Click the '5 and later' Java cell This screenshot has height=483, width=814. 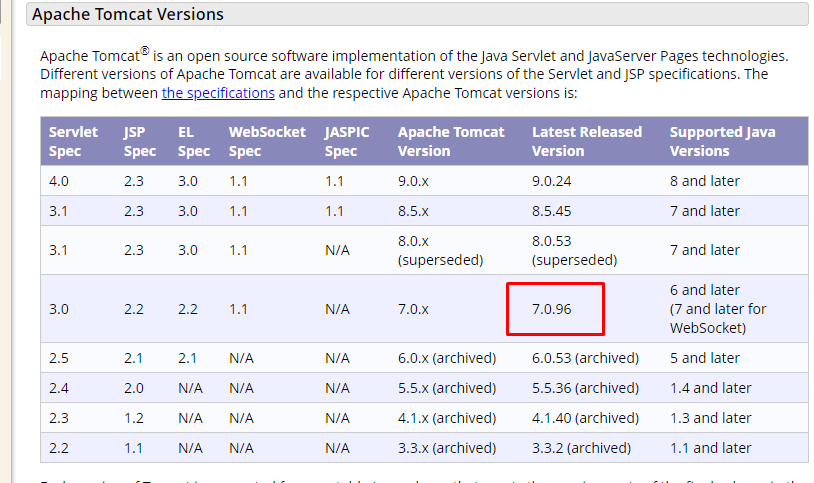[x=704, y=358]
